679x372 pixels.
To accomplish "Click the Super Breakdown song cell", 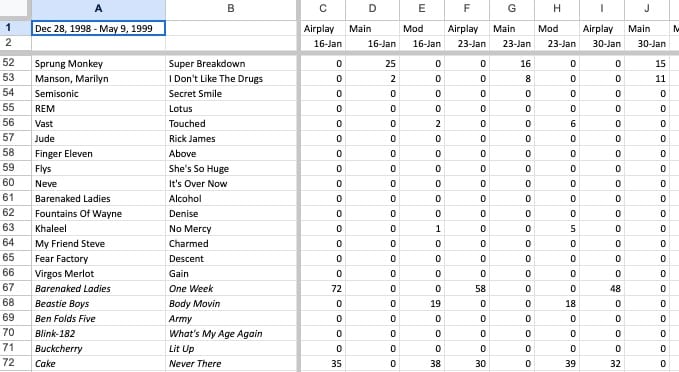I will 231,63.
